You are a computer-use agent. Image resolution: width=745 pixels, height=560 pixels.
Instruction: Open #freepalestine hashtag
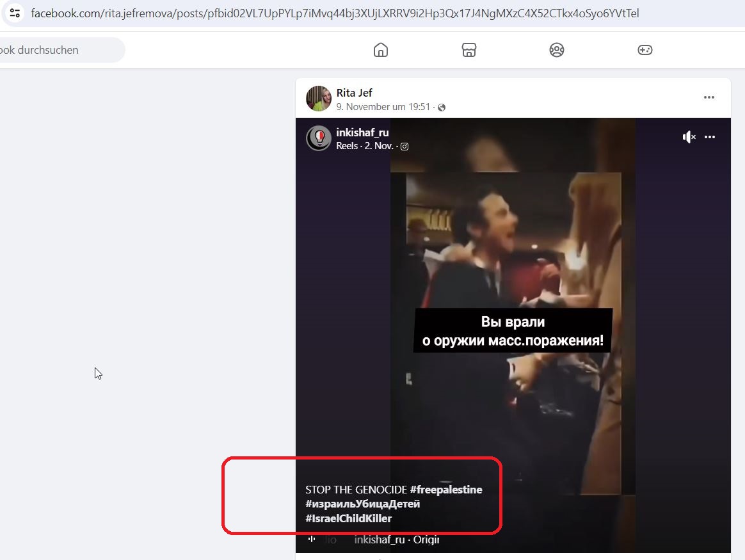[x=446, y=490]
